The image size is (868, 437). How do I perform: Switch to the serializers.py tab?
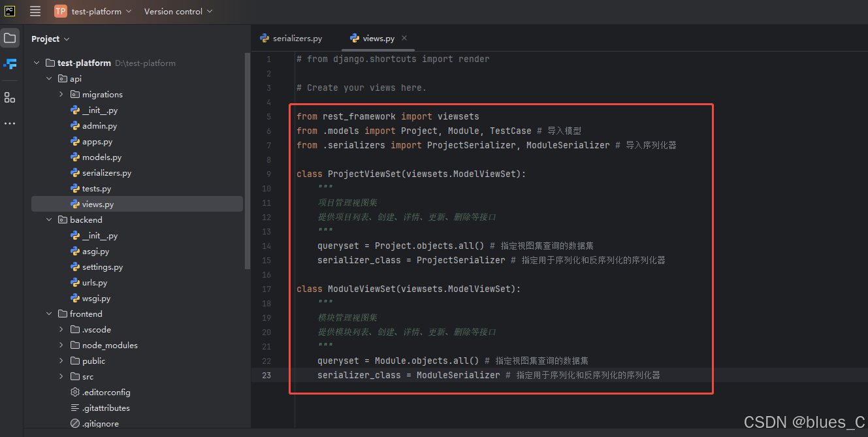(x=291, y=39)
